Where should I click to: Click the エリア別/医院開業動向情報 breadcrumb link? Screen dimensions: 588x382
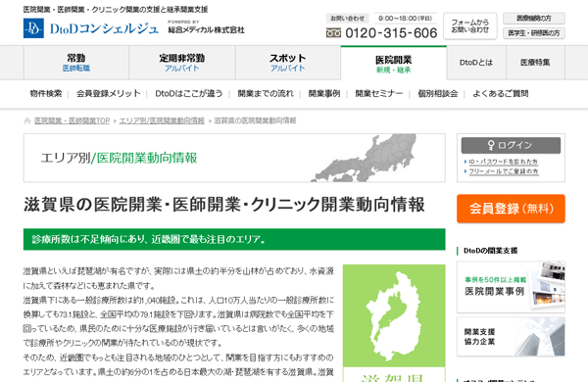pyautogui.click(x=162, y=120)
